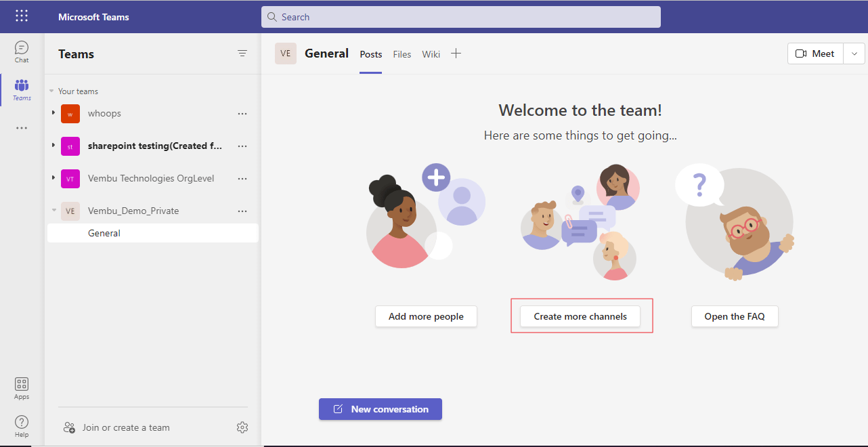Select Vembu Technologies OrgLevel team name
The height and width of the screenshot is (447, 868).
[151, 179]
